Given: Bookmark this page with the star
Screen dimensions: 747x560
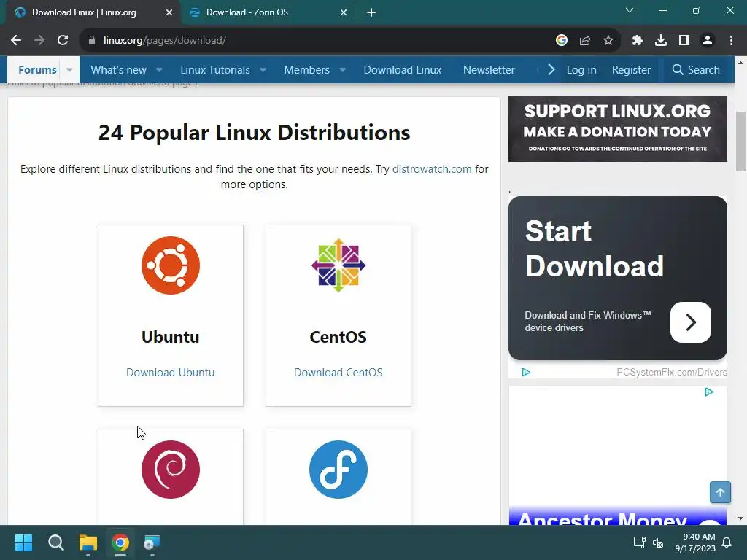Looking at the screenshot, I should 608,41.
